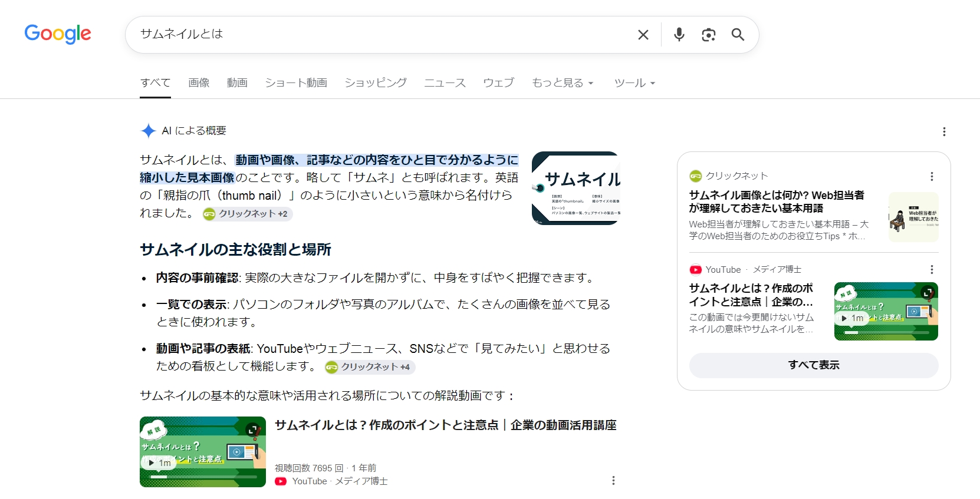Open Google Lens image search icon

[x=709, y=35]
